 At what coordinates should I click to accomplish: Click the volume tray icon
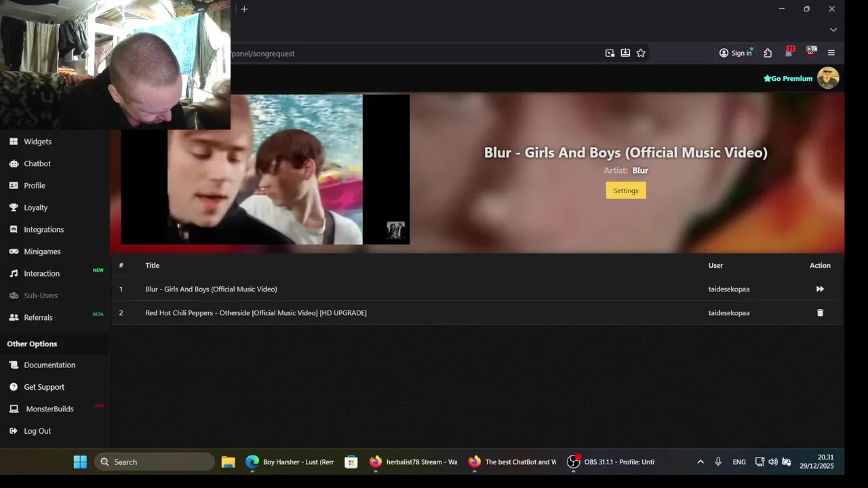click(773, 462)
